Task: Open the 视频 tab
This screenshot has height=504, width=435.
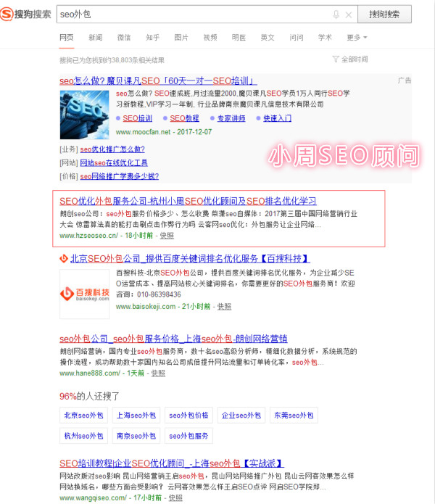Action: (210, 37)
